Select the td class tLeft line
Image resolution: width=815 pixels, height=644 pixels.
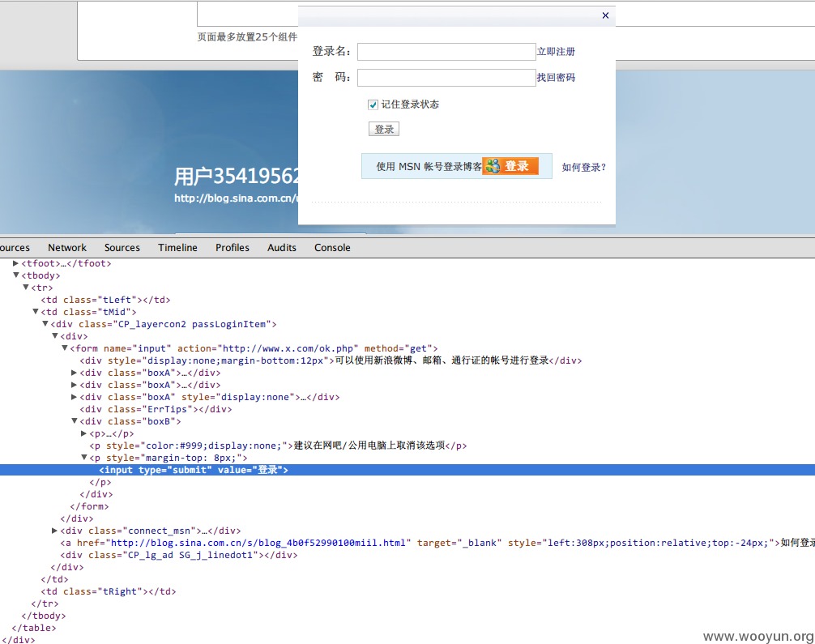[x=105, y=300]
